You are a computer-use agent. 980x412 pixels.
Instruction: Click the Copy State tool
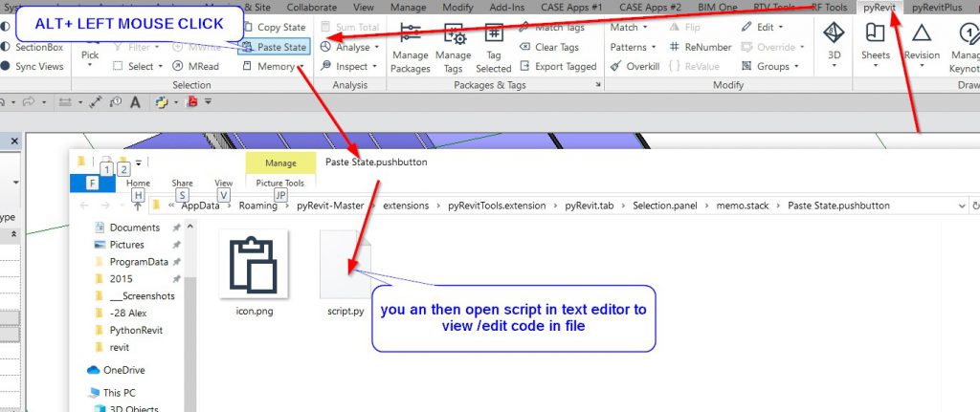(x=275, y=28)
